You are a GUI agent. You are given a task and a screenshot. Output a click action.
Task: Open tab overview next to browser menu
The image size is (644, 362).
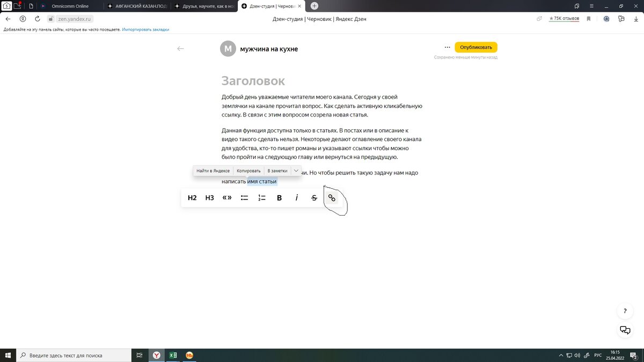pyautogui.click(x=576, y=5)
